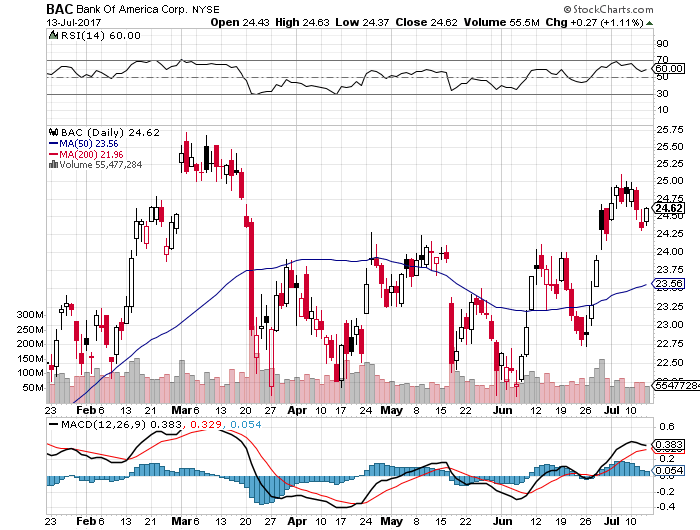700x530 pixels.
Task: Click the 'Chg +0.27 (+1.11%)' header value
Action: coord(594,22)
